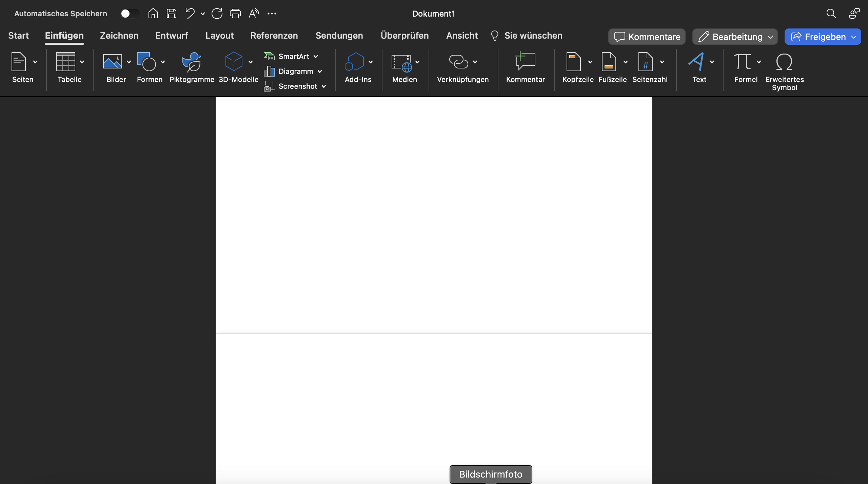This screenshot has height=484, width=868.
Task: Open the Kommentare panel
Action: [x=646, y=37]
